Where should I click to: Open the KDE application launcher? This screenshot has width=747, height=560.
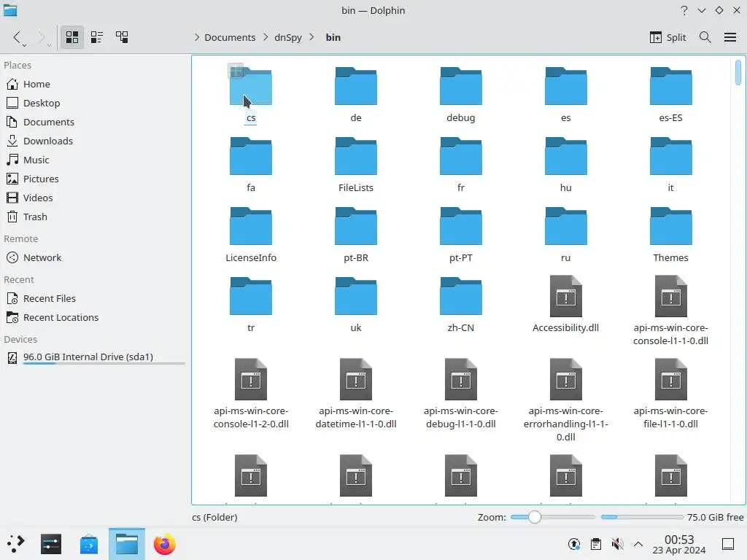pos(15,544)
